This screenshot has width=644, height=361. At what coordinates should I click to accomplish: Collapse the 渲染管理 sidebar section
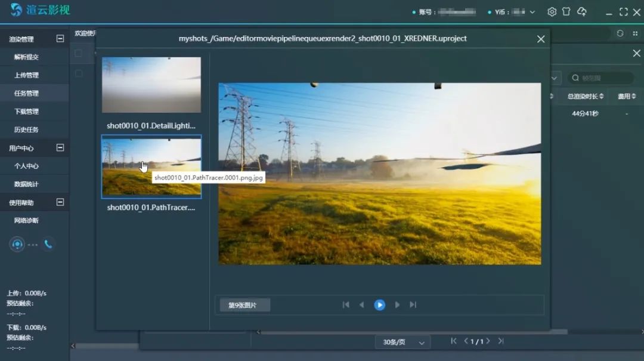[60, 39]
